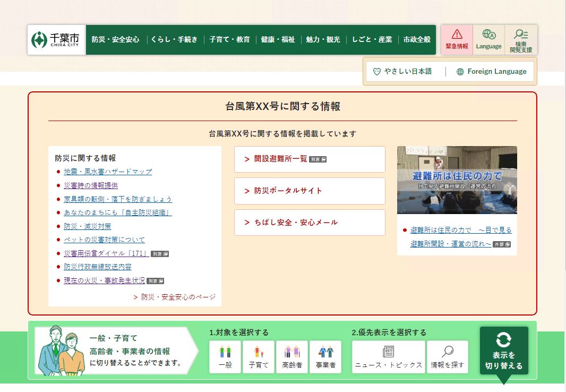This screenshot has width=566, height=392.
Task: Click the Chiba City logo
Action: coord(56,40)
